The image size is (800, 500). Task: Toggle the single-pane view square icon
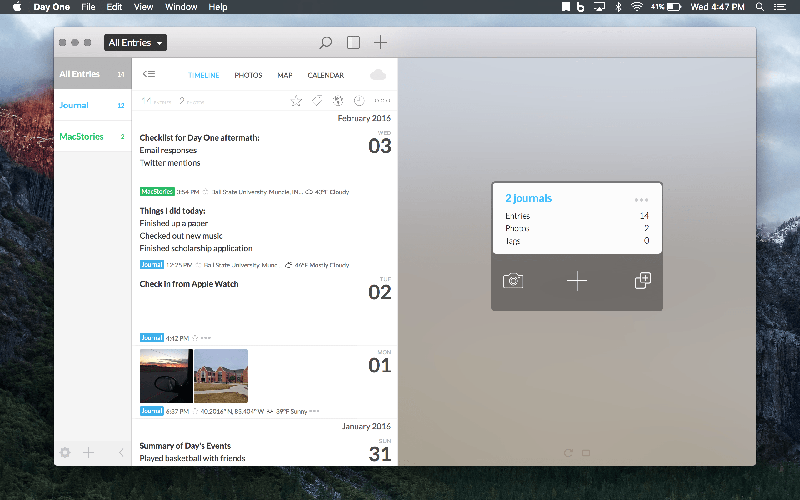click(x=353, y=42)
